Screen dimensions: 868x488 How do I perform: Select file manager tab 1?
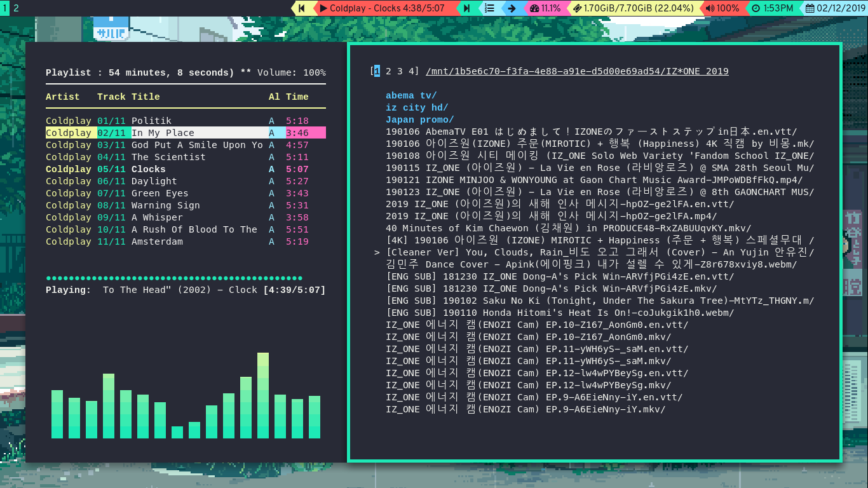pos(377,71)
